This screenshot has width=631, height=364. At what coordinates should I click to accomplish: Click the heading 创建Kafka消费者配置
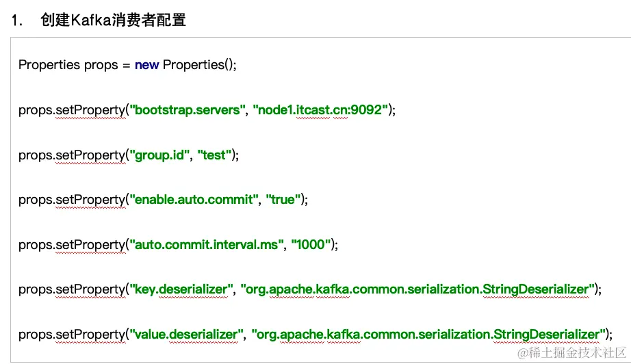click(113, 21)
